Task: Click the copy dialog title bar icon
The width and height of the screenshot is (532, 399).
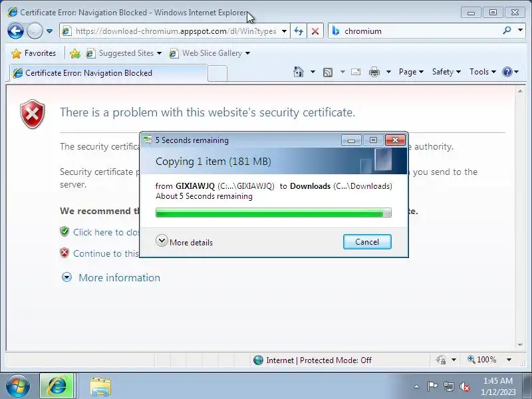Action: (x=148, y=140)
